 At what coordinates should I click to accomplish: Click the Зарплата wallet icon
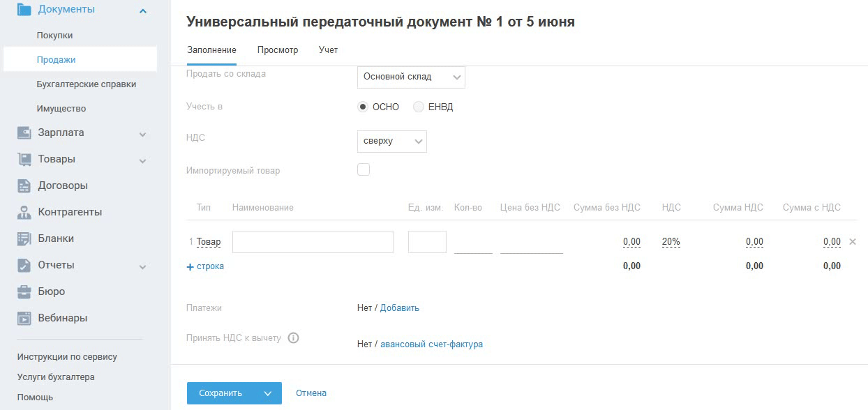24,132
